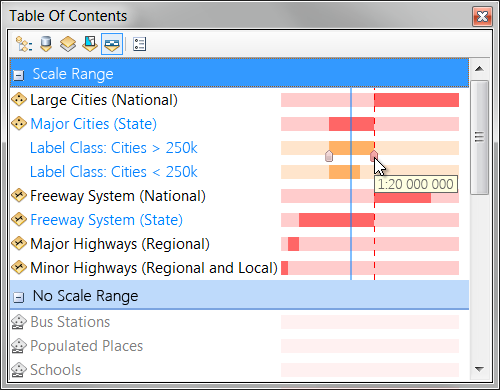Click the Populated Places empty scale bar
500x390 pixels.
pyautogui.click(x=370, y=346)
